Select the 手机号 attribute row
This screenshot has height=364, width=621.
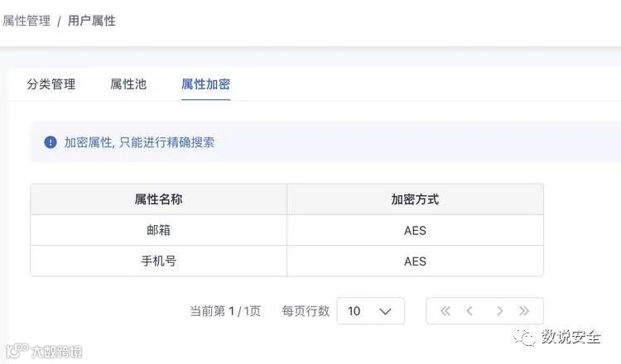(158, 261)
